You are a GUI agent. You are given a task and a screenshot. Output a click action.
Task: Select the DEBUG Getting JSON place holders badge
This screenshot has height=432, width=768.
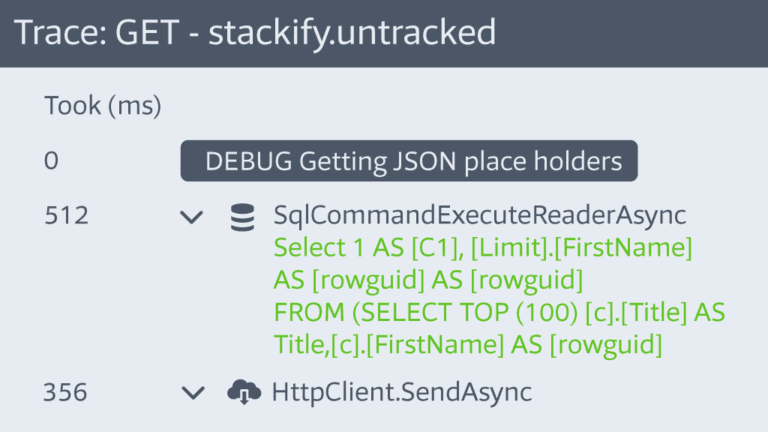409,161
